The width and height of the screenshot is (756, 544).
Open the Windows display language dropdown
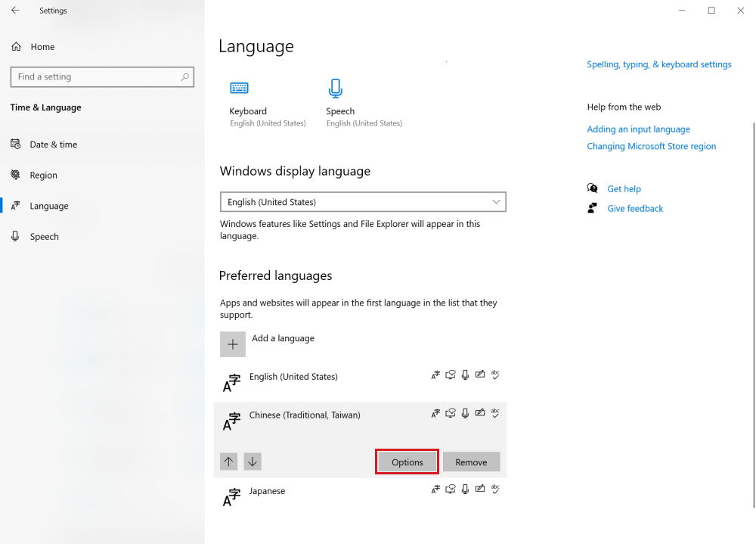363,202
